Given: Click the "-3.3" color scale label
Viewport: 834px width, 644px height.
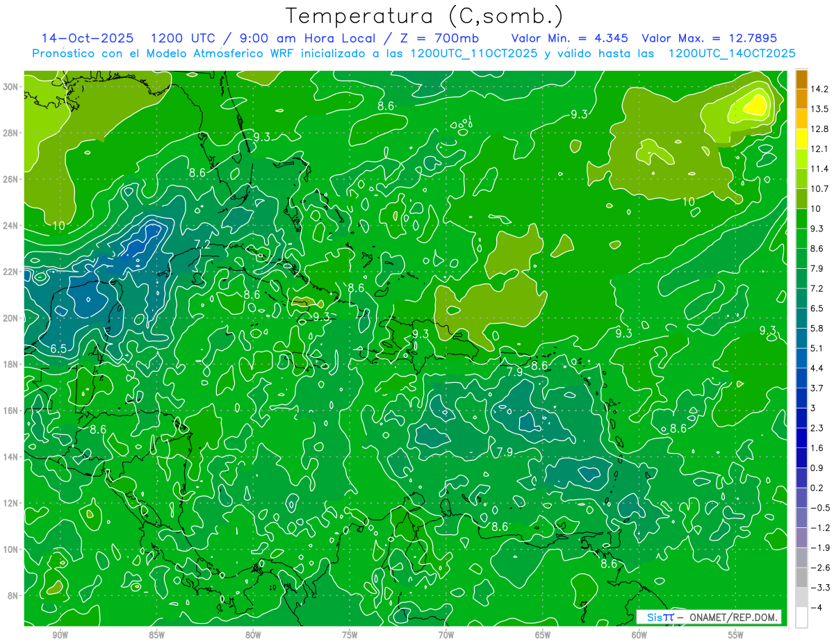Looking at the screenshot, I should (x=820, y=588).
